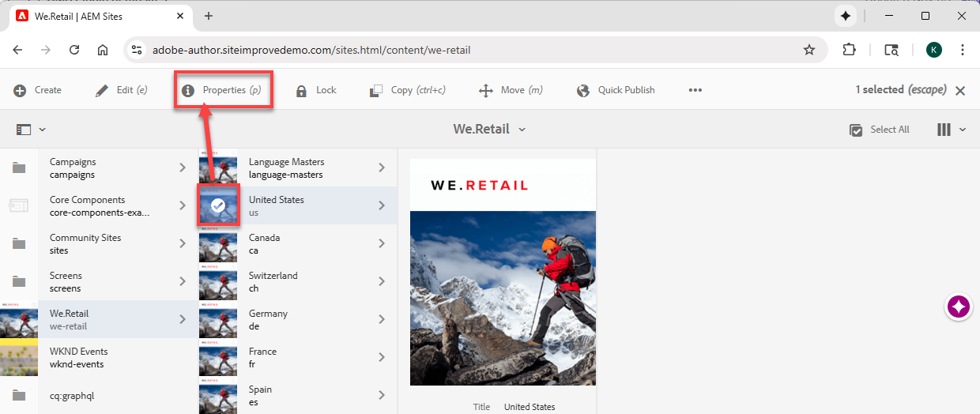Expand the France row chevron

pos(382,357)
